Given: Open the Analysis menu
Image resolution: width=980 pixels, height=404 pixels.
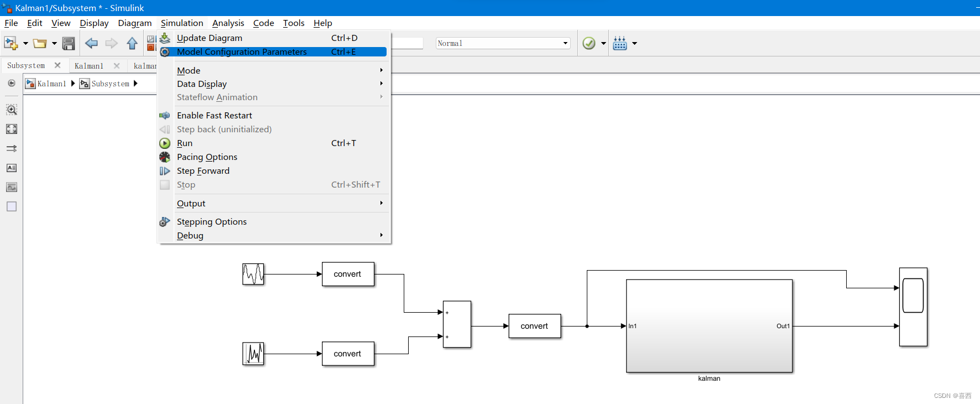Looking at the screenshot, I should point(228,23).
